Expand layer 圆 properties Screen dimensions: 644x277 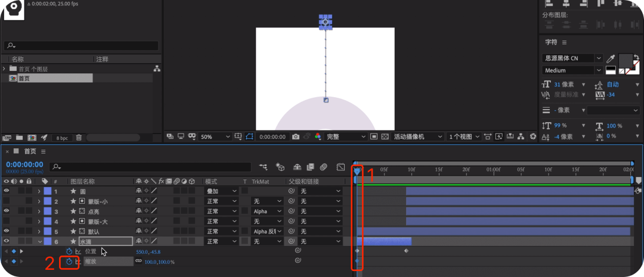tap(39, 191)
